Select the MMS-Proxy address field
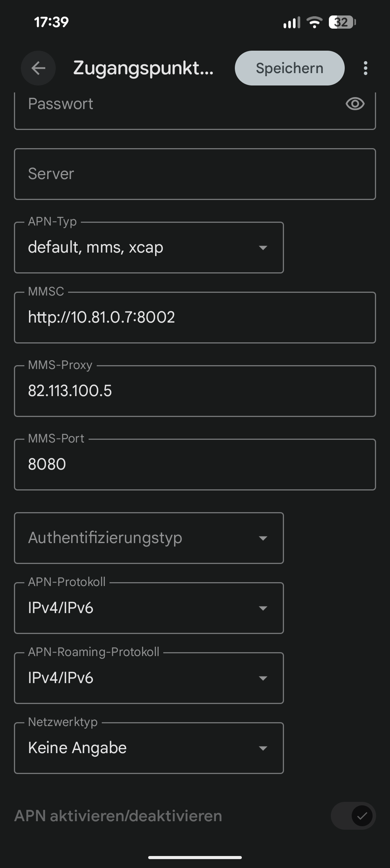The image size is (390, 868). coord(195,391)
